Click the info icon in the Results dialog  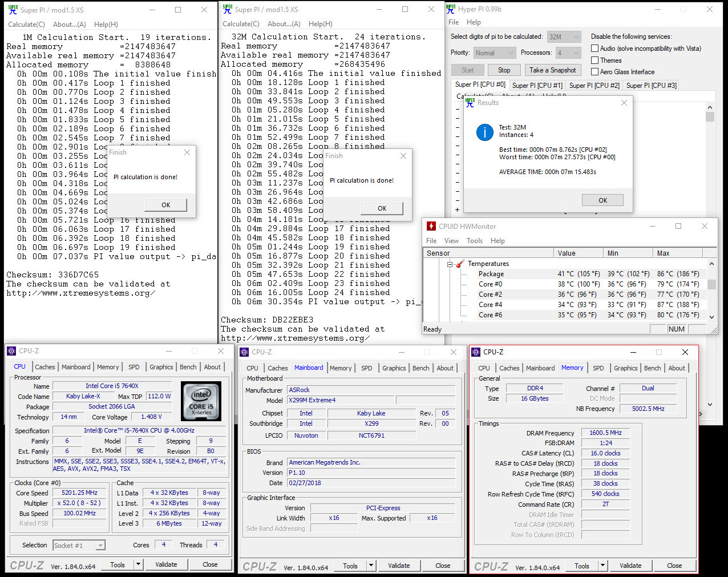484,132
